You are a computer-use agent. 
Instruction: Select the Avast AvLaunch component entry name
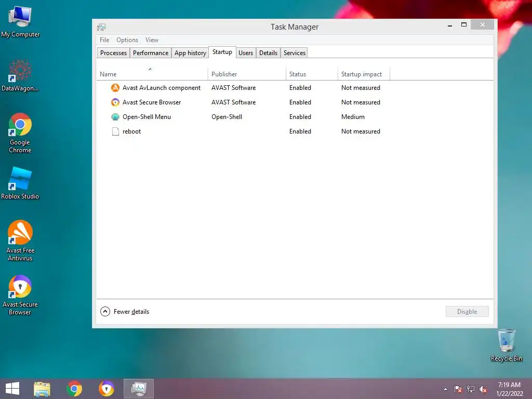point(162,88)
